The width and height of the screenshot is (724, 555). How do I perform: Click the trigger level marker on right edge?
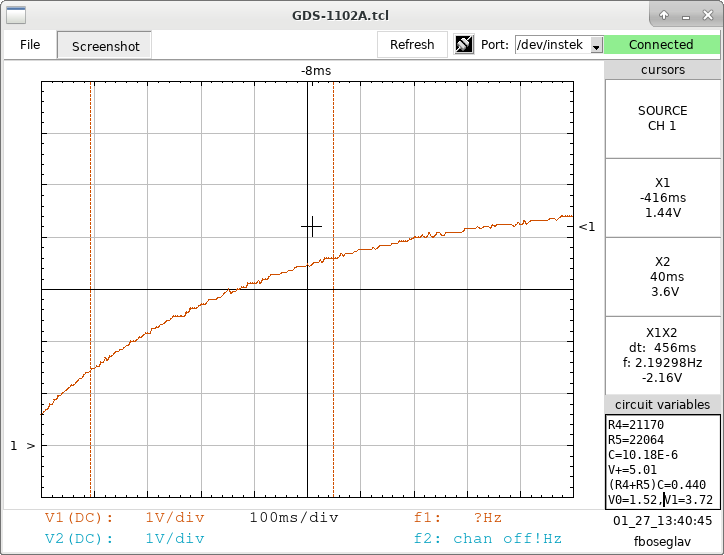587,227
